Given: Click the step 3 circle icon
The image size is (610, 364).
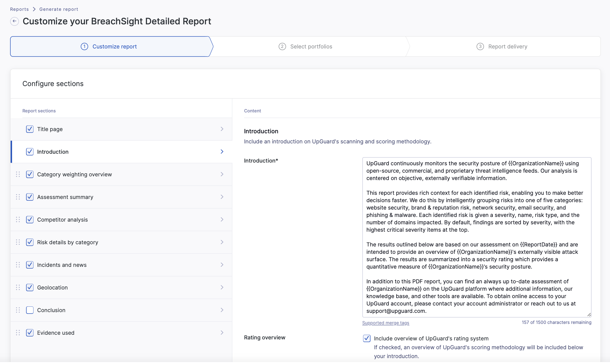Looking at the screenshot, I should pyautogui.click(x=480, y=46).
